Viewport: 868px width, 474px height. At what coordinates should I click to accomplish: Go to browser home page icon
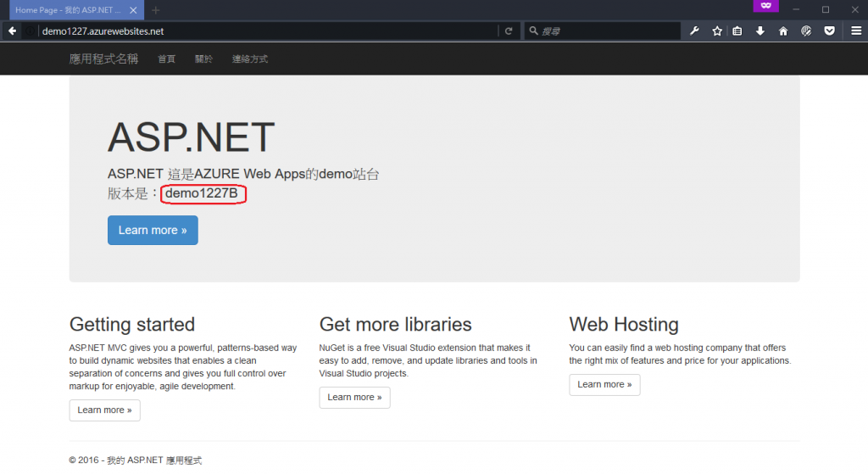(782, 31)
